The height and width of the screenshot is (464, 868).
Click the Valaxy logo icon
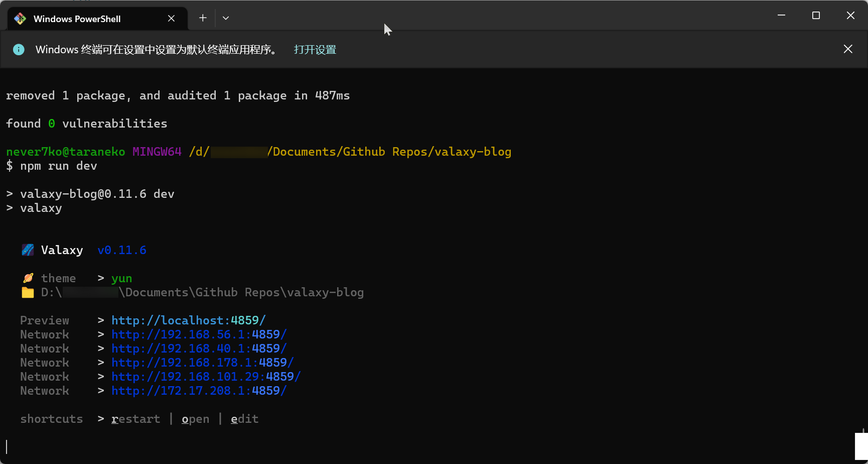28,250
